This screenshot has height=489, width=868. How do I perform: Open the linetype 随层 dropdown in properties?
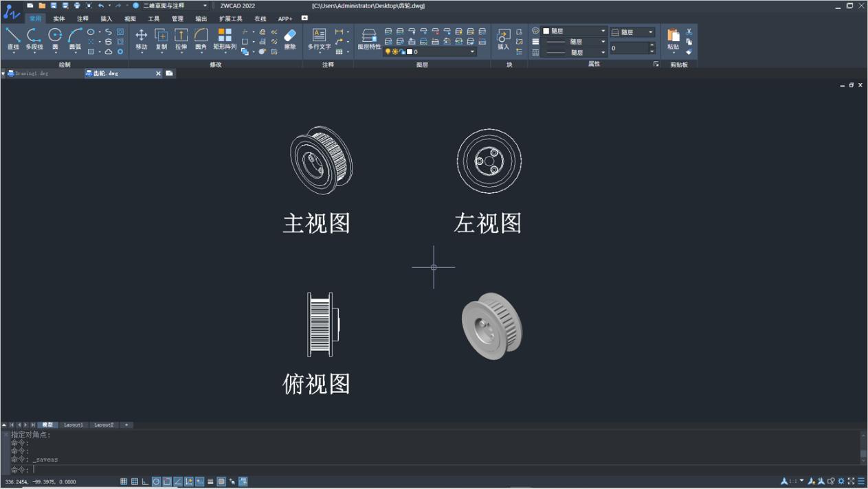tap(603, 42)
